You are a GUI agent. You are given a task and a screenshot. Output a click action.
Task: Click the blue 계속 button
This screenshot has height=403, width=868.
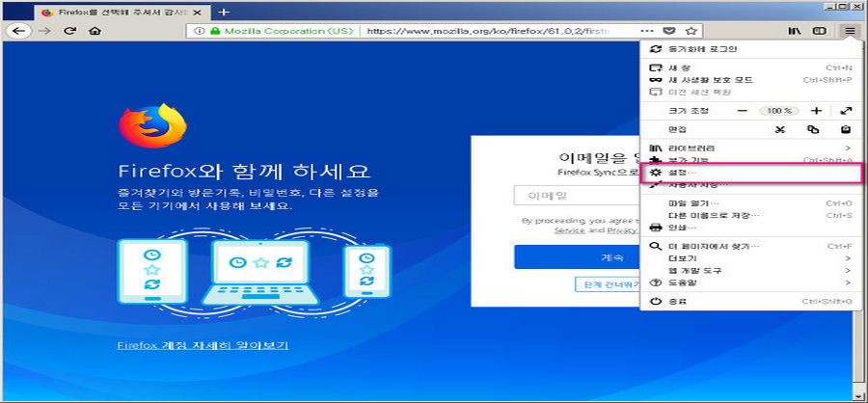[x=577, y=257]
